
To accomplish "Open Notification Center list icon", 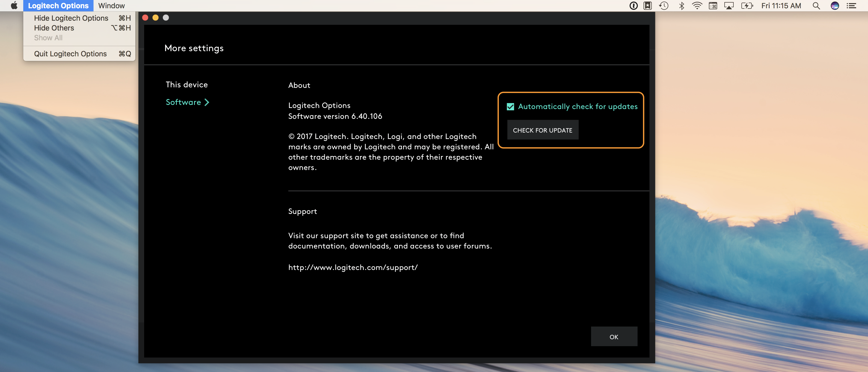I will [851, 6].
